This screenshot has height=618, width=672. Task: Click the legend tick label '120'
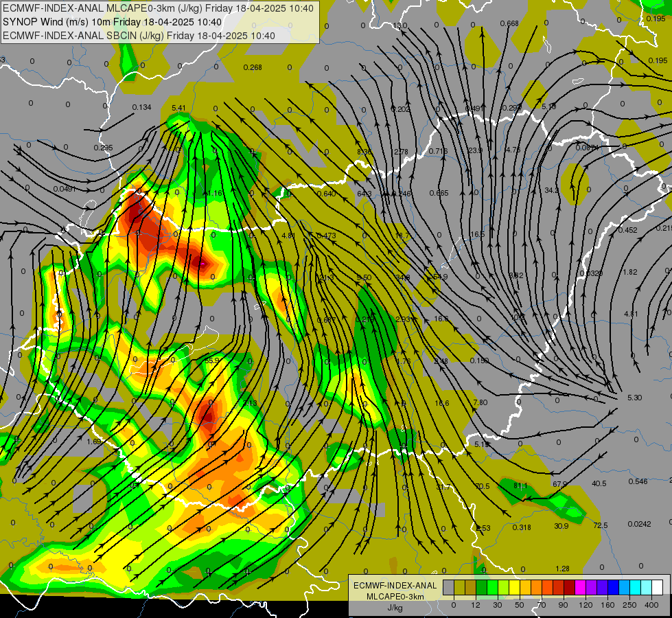585,605
